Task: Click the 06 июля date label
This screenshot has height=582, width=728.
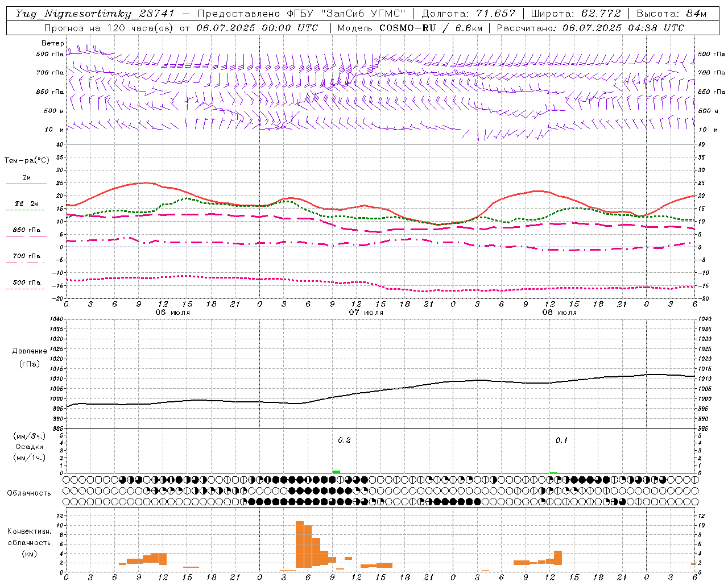Action: click(x=173, y=313)
